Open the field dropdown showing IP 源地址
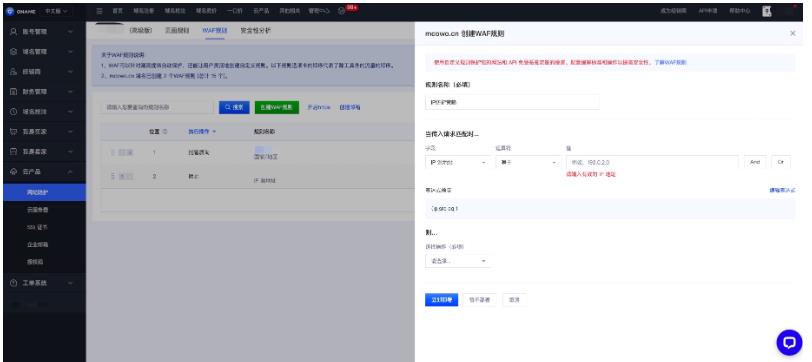812x362 pixels. pyautogui.click(x=457, y=162)
